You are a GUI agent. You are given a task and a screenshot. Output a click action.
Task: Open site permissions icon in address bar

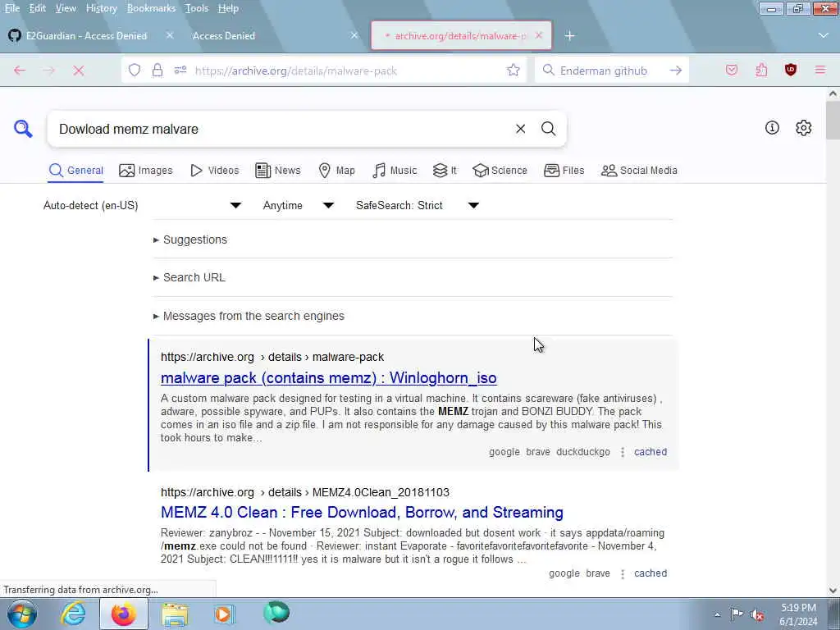[180, 71]
